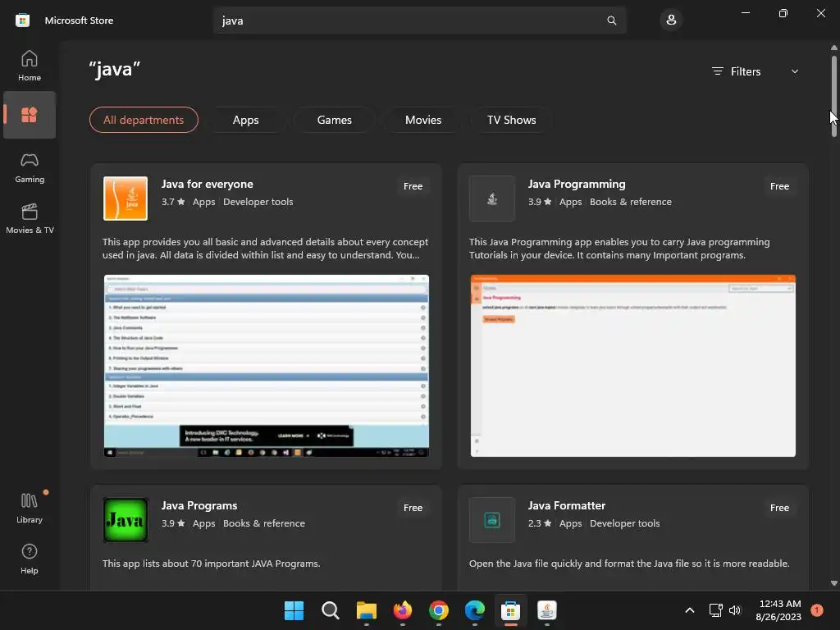Screen dimensions: 840x630
Task: Open the Home section in the sidebar
Action: 30,66
